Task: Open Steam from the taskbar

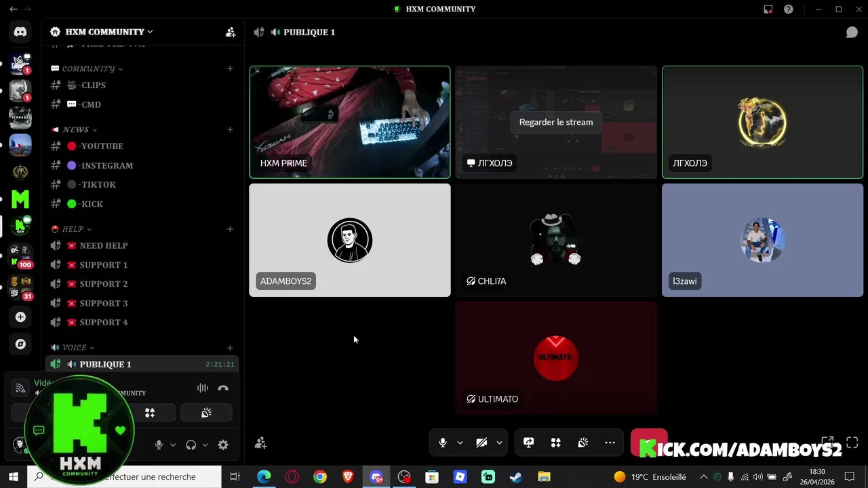Action: 516,476
